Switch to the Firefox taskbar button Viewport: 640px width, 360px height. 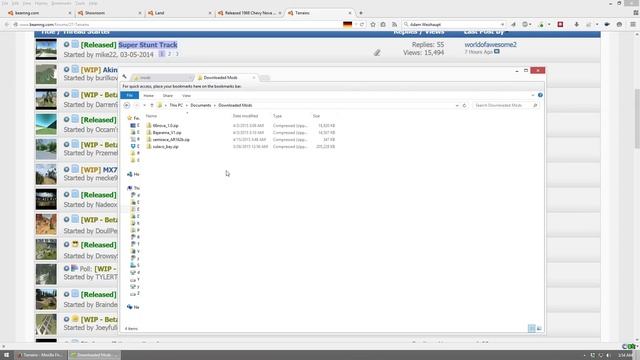(x=40, y=355)
